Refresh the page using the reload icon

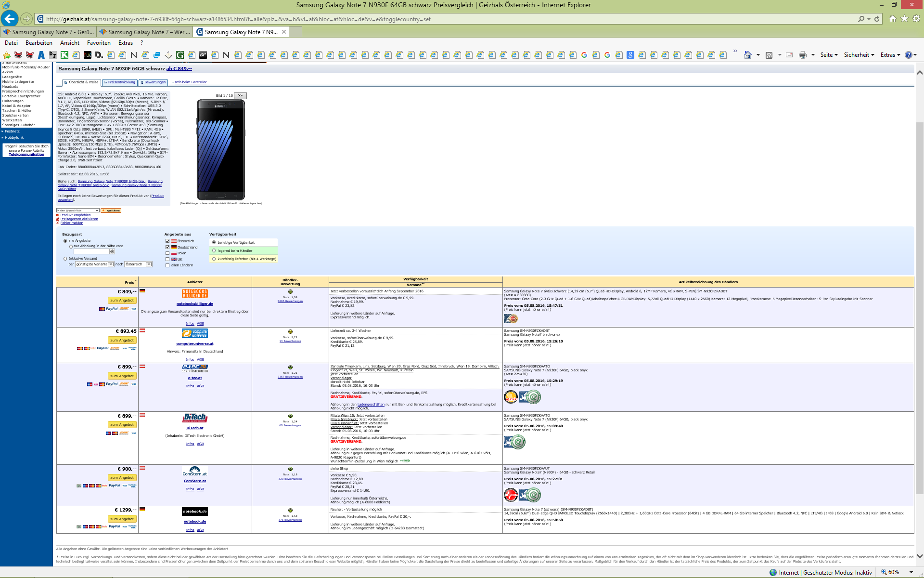[877, 19]
